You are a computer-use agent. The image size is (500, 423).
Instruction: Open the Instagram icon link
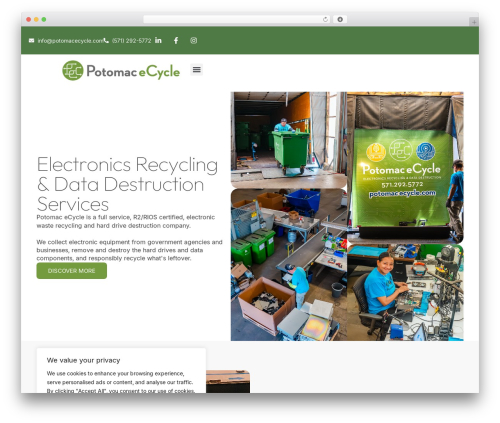(194, 41)
